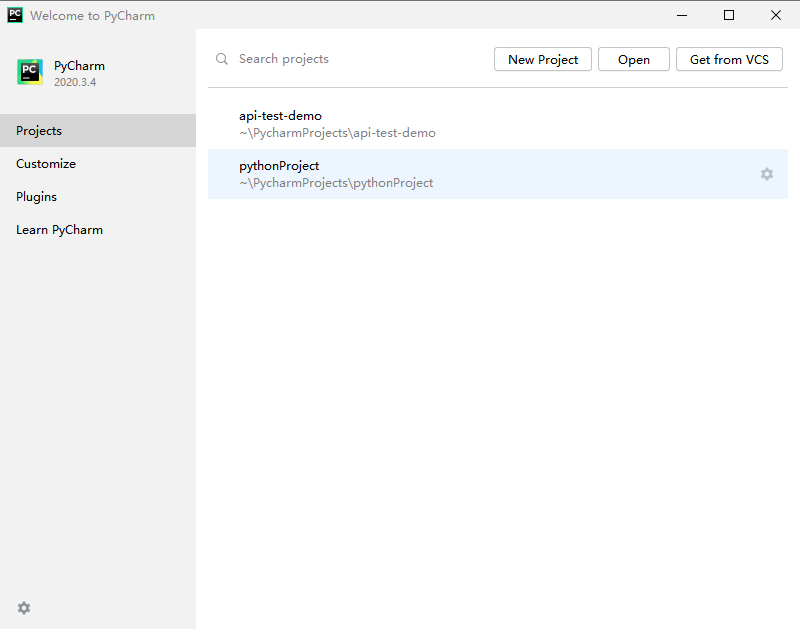Maximize the Welcome to PyCharm window

click(729, 15)
